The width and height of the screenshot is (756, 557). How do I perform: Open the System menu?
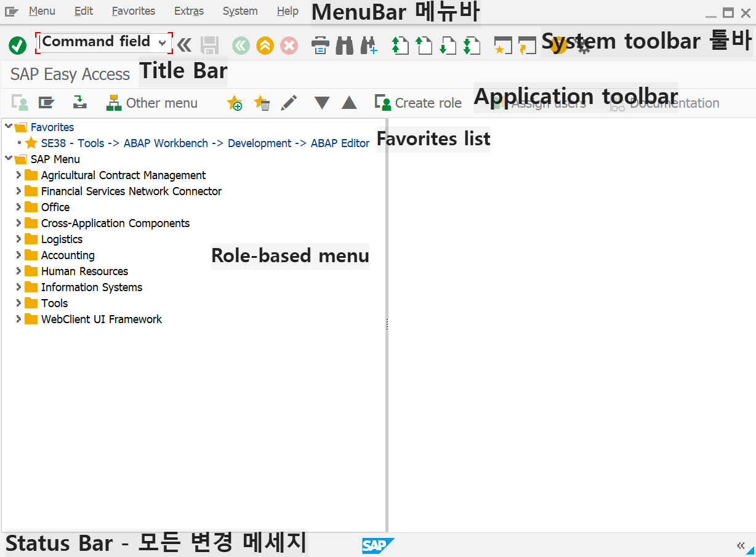(x=240, y=11)
